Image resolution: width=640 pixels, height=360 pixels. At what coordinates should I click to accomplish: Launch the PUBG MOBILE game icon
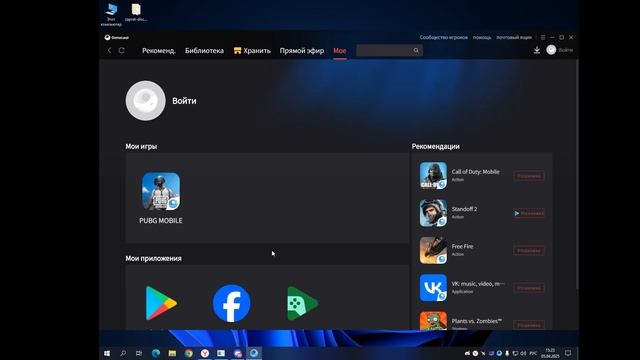(x=161, y=191)
